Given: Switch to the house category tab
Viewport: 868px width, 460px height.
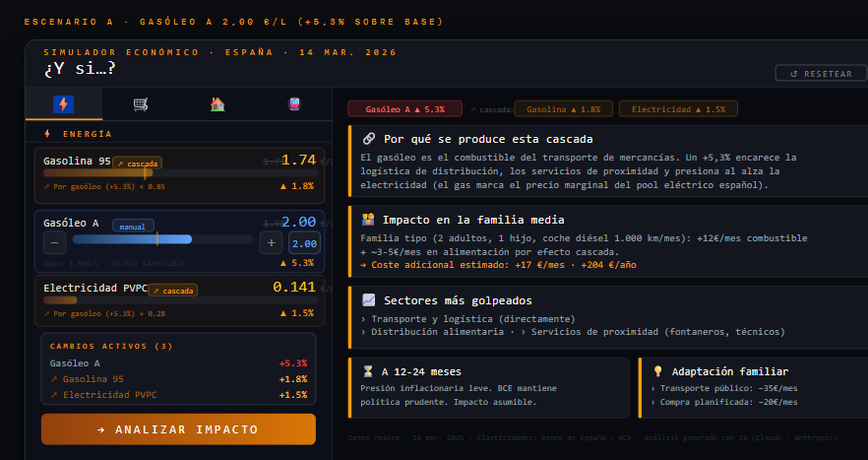Looking at the screenshot, I should coord(217,104).
